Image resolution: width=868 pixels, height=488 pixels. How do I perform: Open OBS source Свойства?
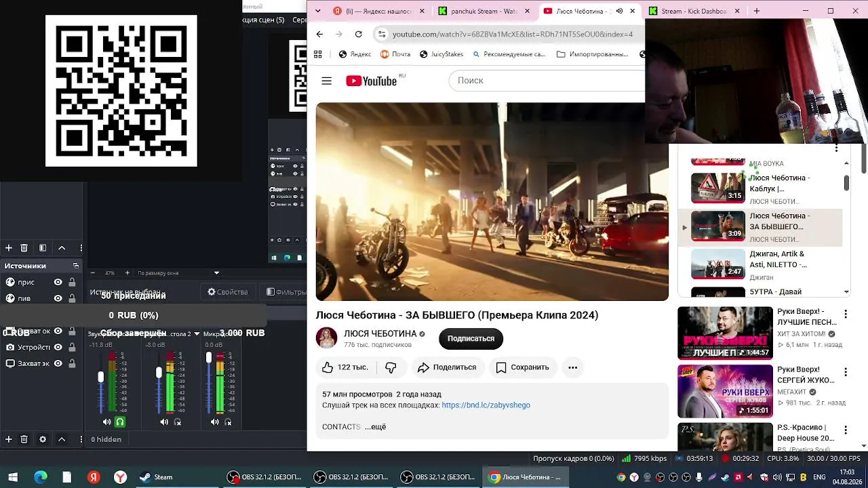tap(228, 292)
